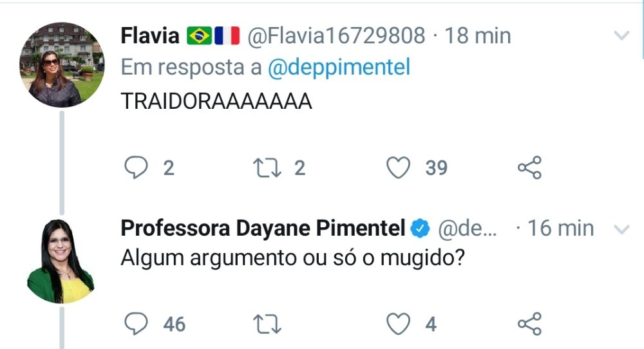The height and width of the screenshot is (349, 644).
Task: Expand options chevron on Flavia's tweet
Action: point(621,36)
